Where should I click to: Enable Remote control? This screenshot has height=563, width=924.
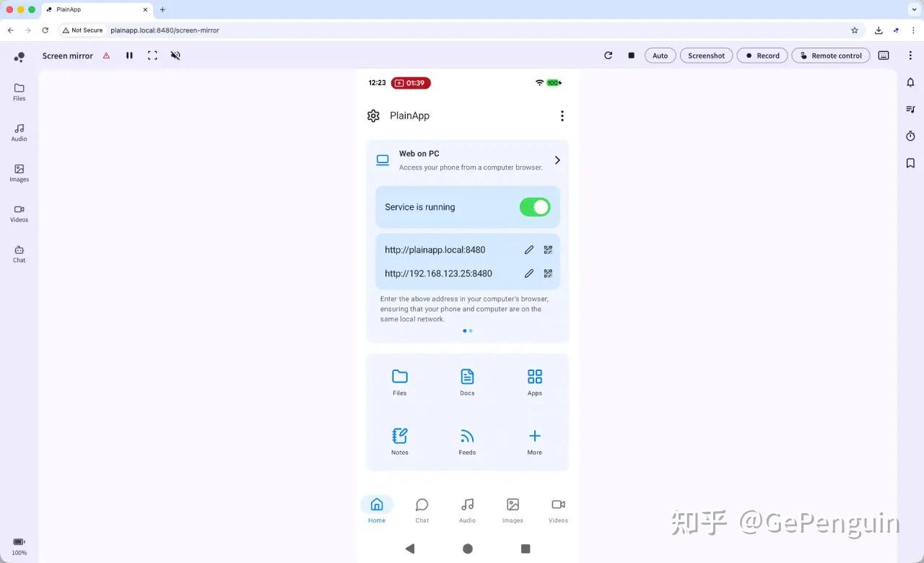point(831,56)
